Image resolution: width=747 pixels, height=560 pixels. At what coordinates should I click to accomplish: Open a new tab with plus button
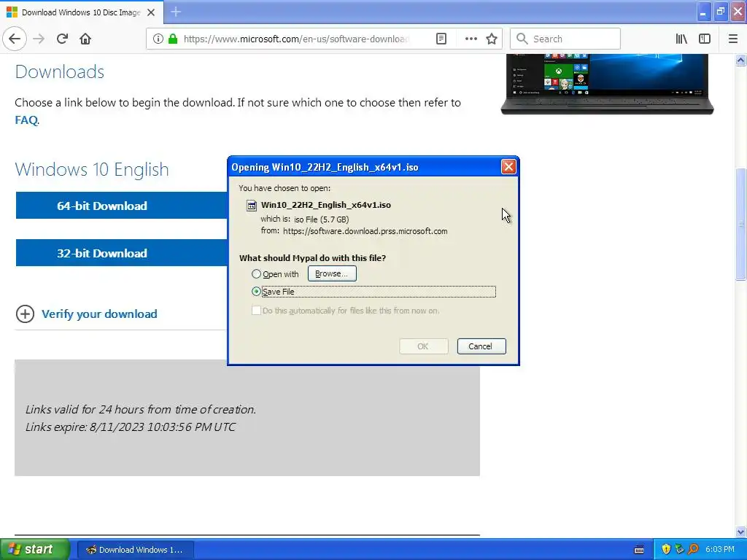[x=176, y=12]
